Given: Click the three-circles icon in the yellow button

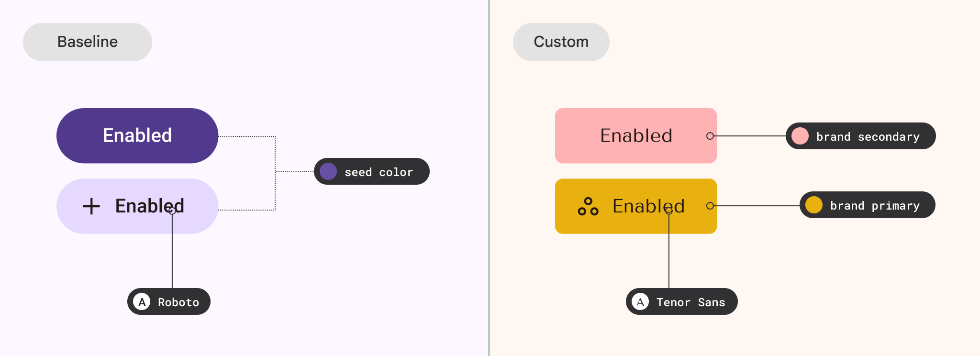Looking at the screenshot, I should pyautogui.click(x=588, y=207).
